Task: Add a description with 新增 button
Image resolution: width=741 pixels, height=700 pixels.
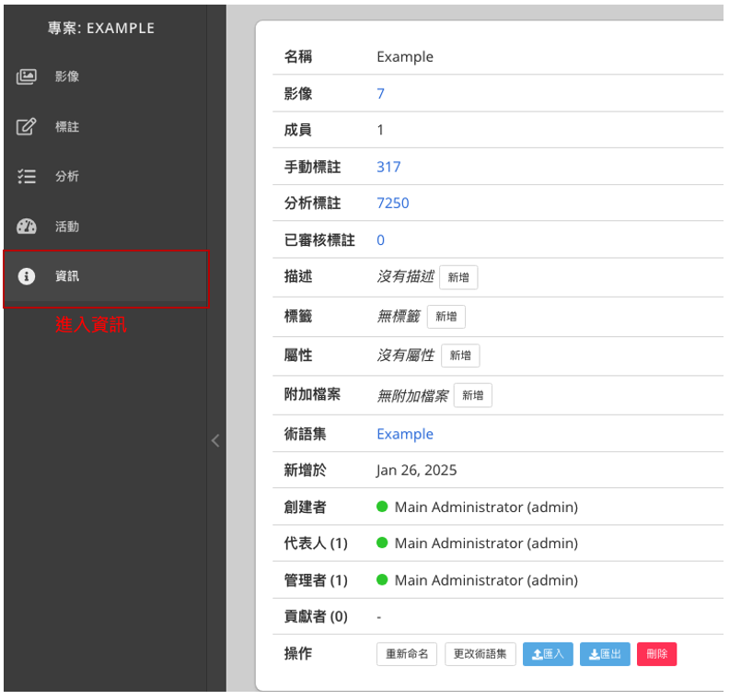Action: 458,277
